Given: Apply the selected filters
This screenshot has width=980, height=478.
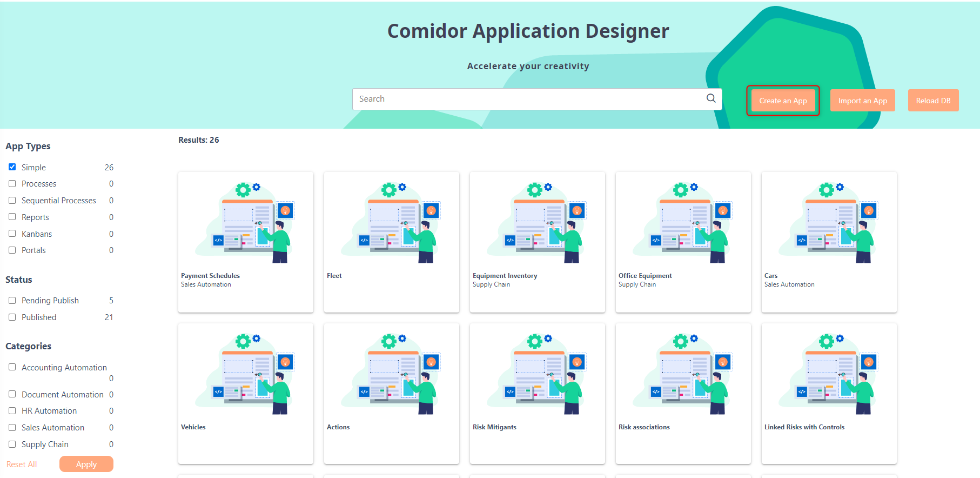Looking at the screenshot, I should (x=86, y=464).
